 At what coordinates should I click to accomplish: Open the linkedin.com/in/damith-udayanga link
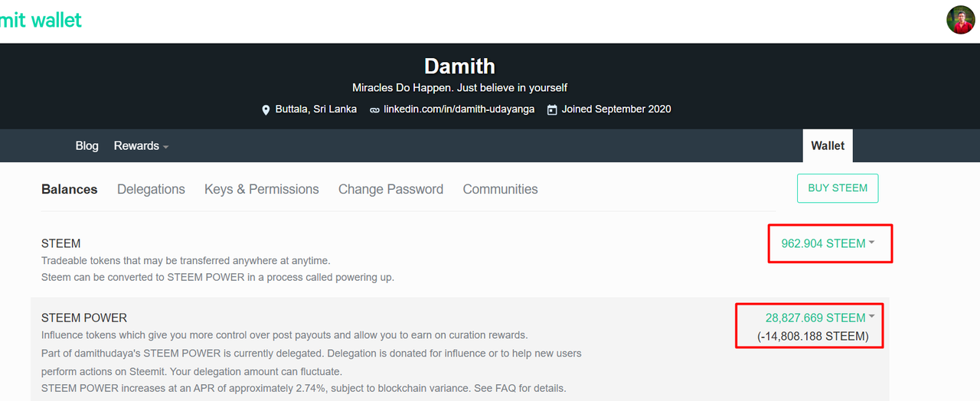[x=459, y=109]
